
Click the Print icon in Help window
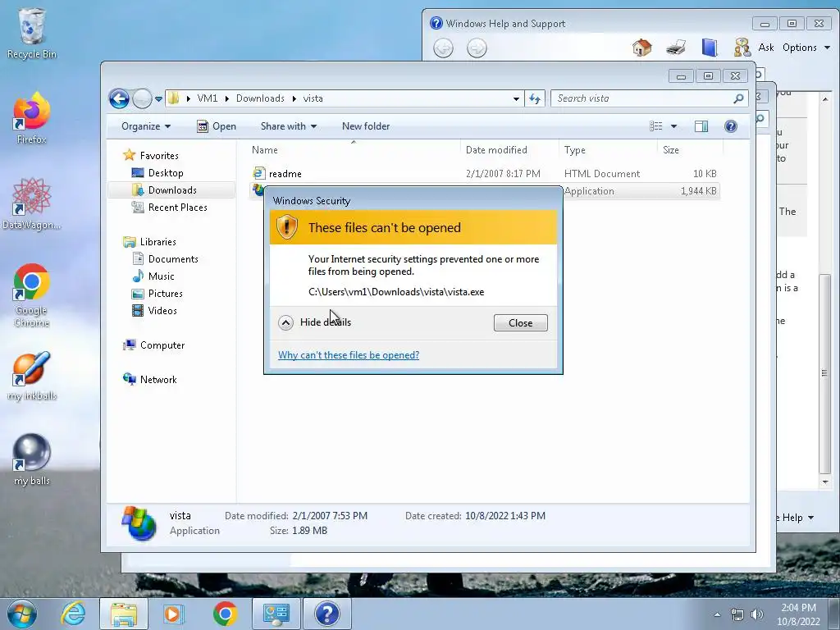(676, 48)
